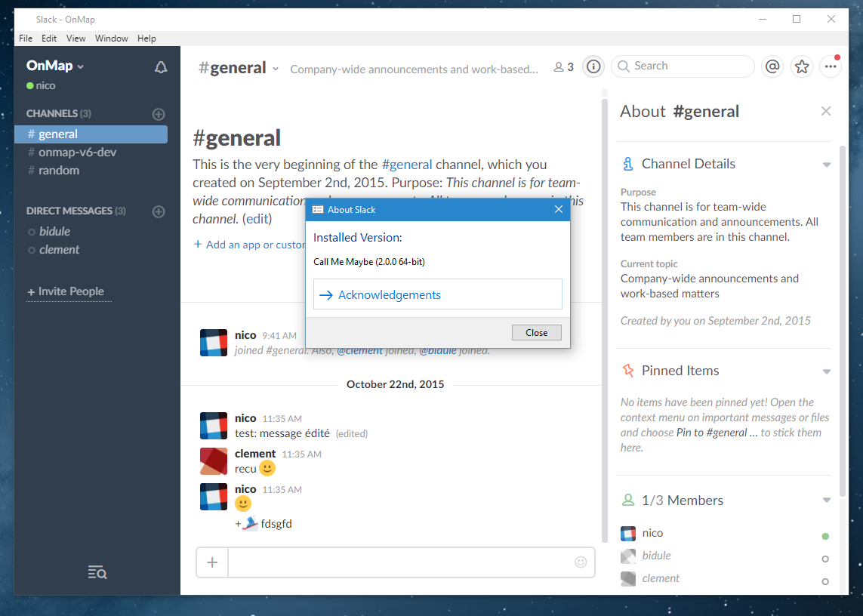
Task: Expand the 1/3 Members section arrow
Action: 826,500
